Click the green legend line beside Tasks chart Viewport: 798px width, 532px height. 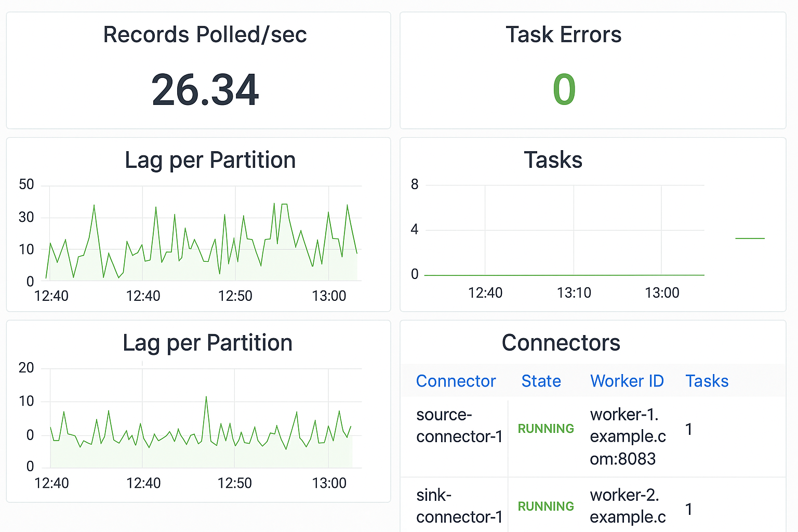point(750,238)
